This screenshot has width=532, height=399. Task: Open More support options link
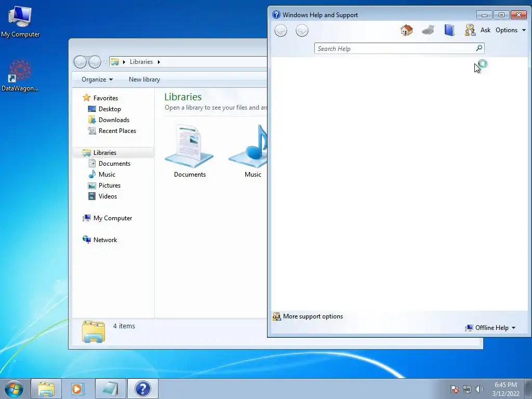coord(313,316)
